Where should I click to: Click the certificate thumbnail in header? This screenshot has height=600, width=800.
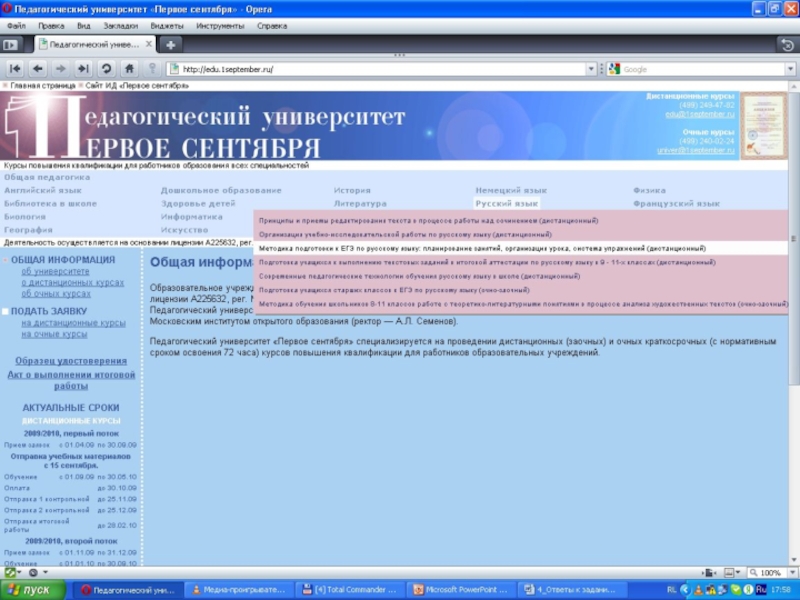764,126
